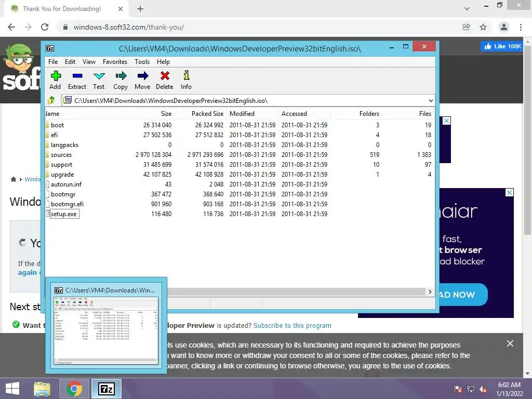Dismiss the cookie notice banner

coord(510,343)
